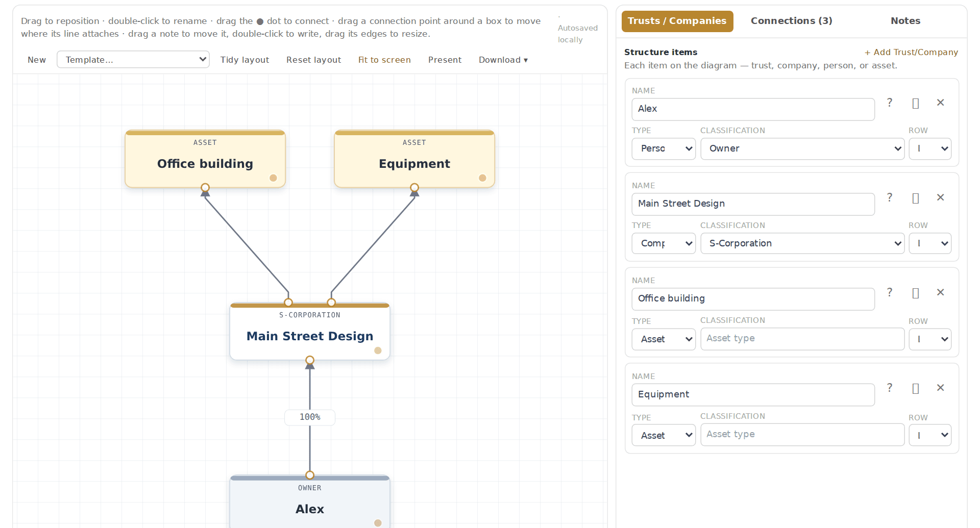Screen dimensions: 980x528
Task: Open Classification dropdown showing Owner
Action: point(802,148)
